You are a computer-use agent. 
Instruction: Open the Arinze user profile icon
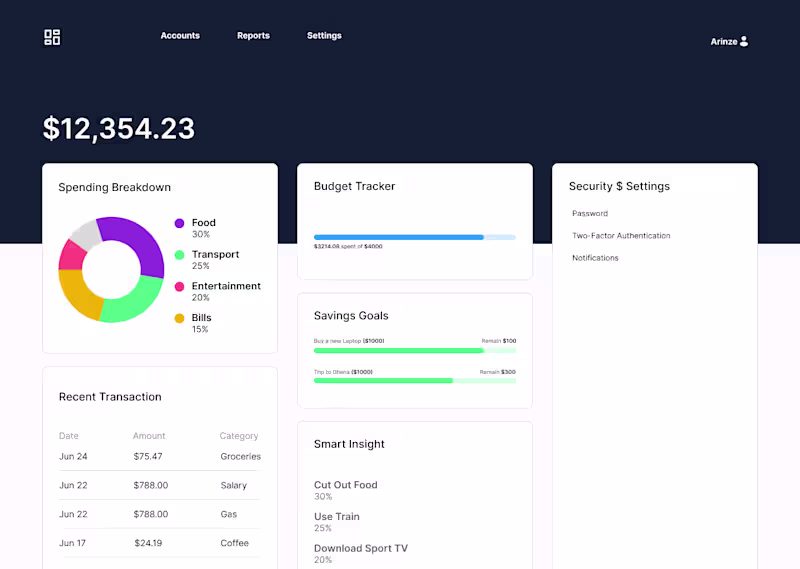[744, 41]
